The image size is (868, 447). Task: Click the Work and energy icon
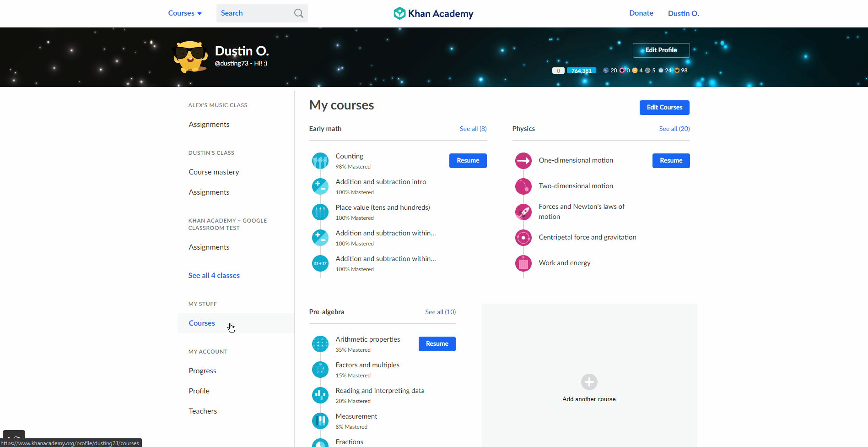523,263
